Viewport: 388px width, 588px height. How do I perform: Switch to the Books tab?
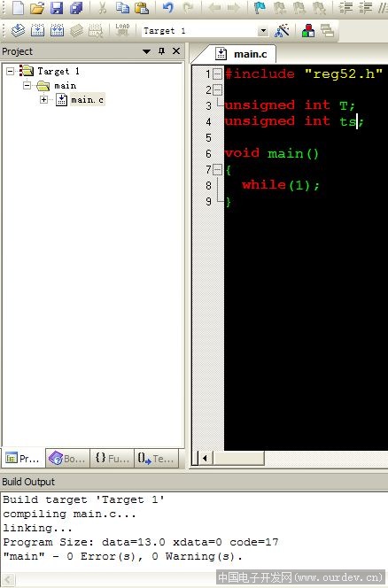tap(67, 458)
